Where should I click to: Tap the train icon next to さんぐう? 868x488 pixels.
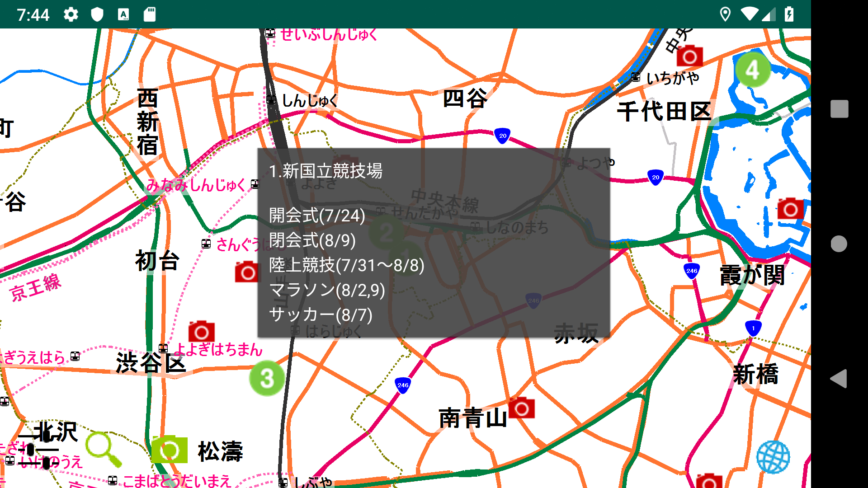click(206, 244)
